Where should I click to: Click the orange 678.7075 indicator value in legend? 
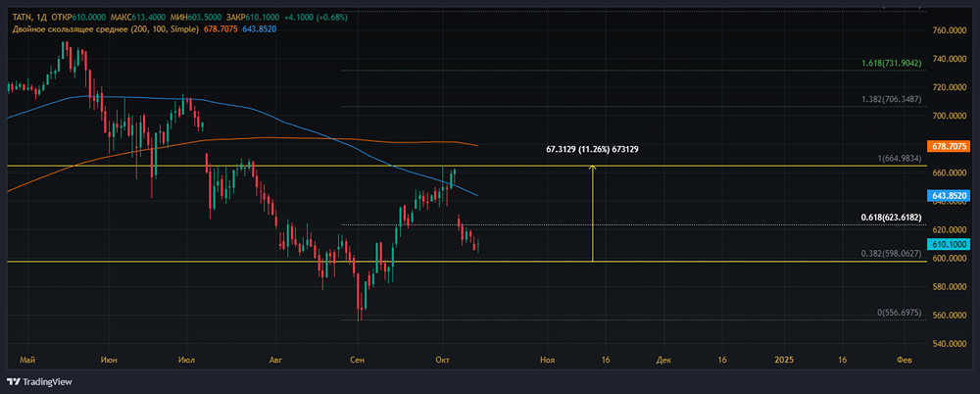click(x=220, y=28)
